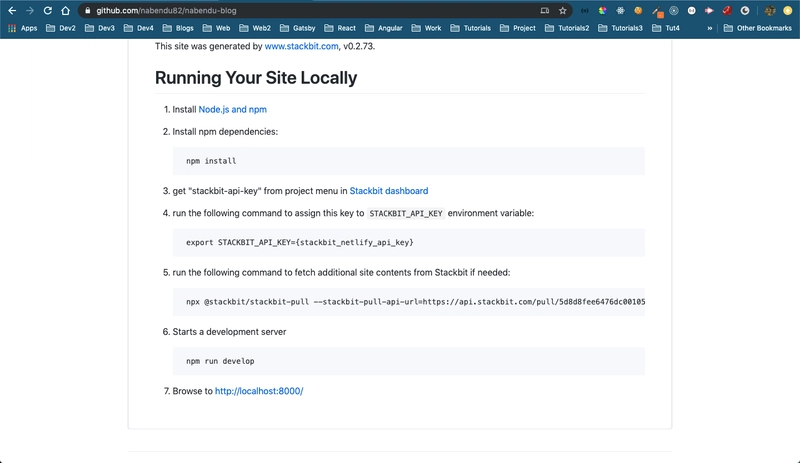This screenshot has height=463, width=800.
Task: Click inline code STACKBIT_API_KEY in step 4
Action: click(x=406, y=213)
